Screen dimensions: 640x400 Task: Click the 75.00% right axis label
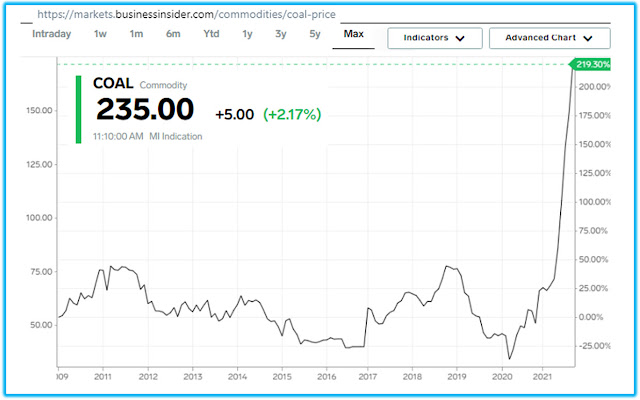coord(593,231)
